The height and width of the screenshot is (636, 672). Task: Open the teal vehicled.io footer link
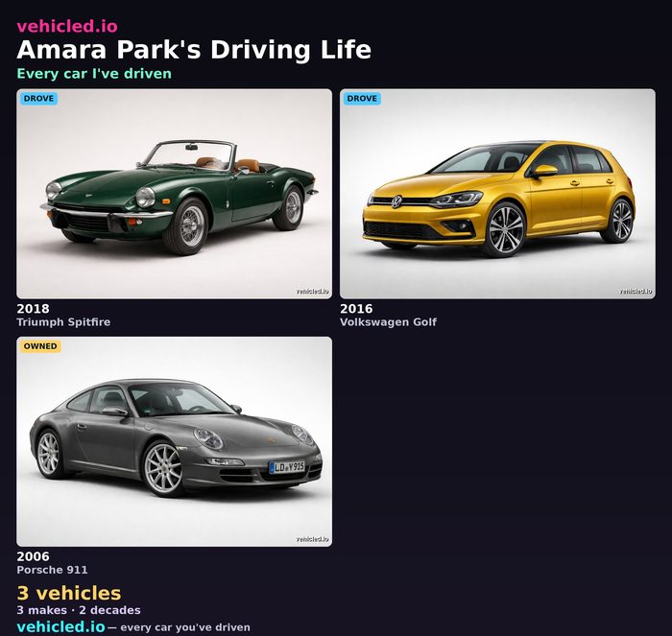tap(60, 627)
